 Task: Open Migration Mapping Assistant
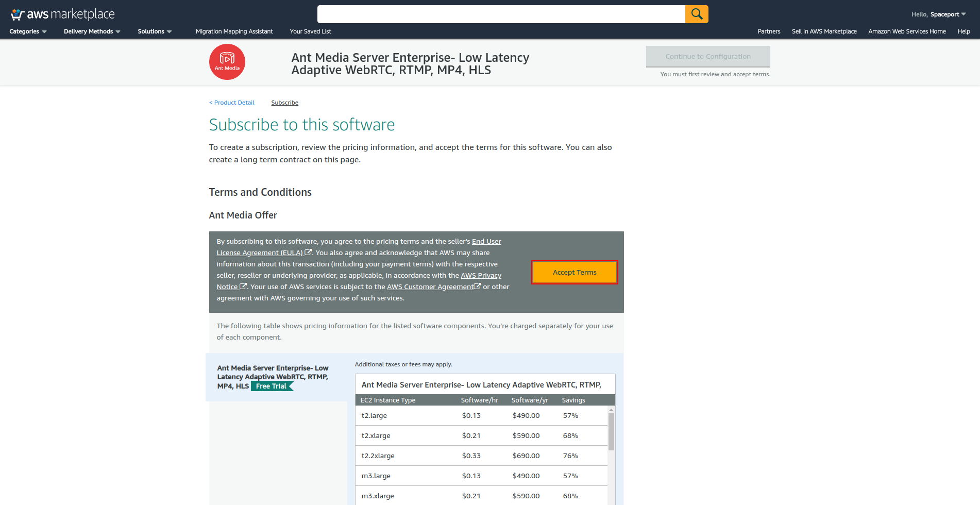coord(234,31)
